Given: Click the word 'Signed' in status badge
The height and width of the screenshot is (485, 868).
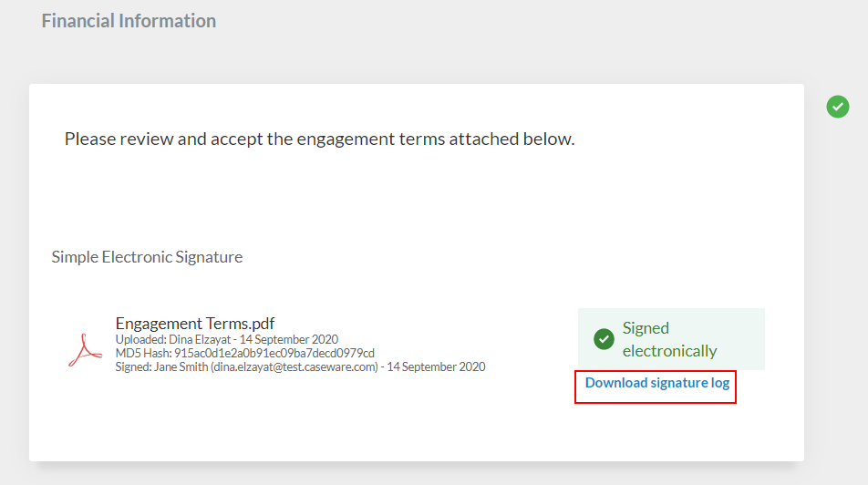Looking at the screenshot, I should coord(646,328).
